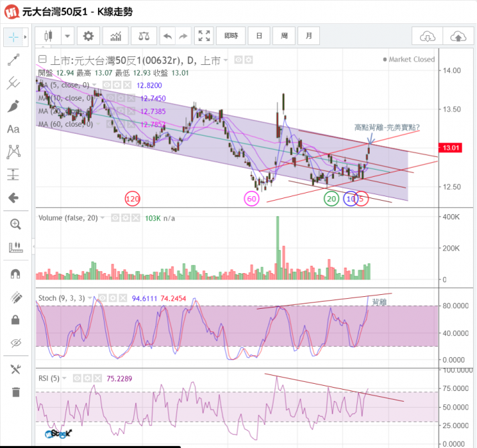
Task: Open main symbol format settings gear
Action: 248,60
